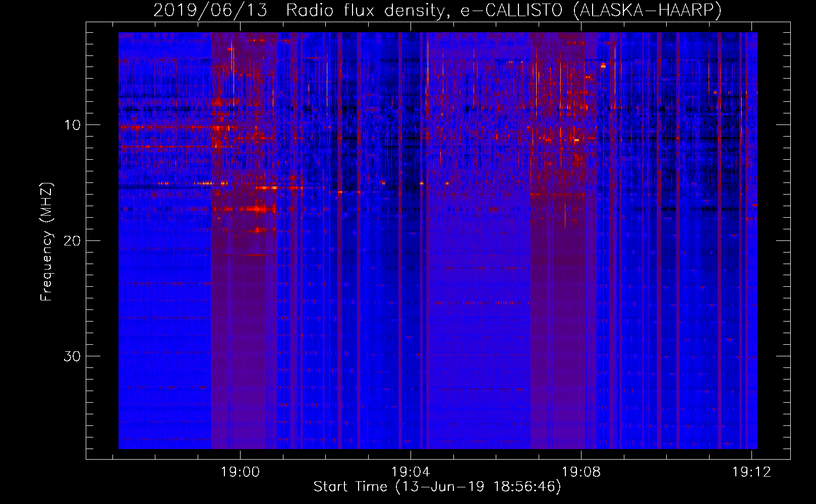The width and height of the screenshot is (816, 504).
Task: Click the 'Frequency (MHZ)' axis label
Action: coord(46,242)
